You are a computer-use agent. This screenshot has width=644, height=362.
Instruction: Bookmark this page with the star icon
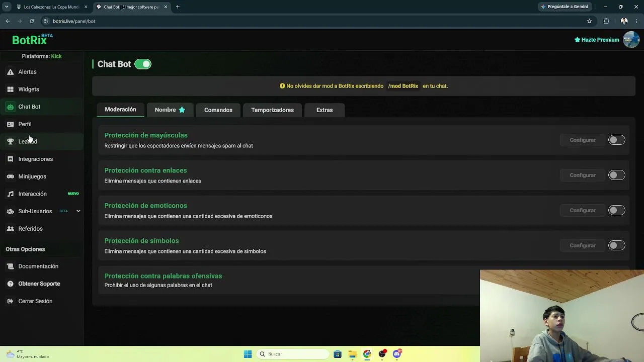point(589,21)
